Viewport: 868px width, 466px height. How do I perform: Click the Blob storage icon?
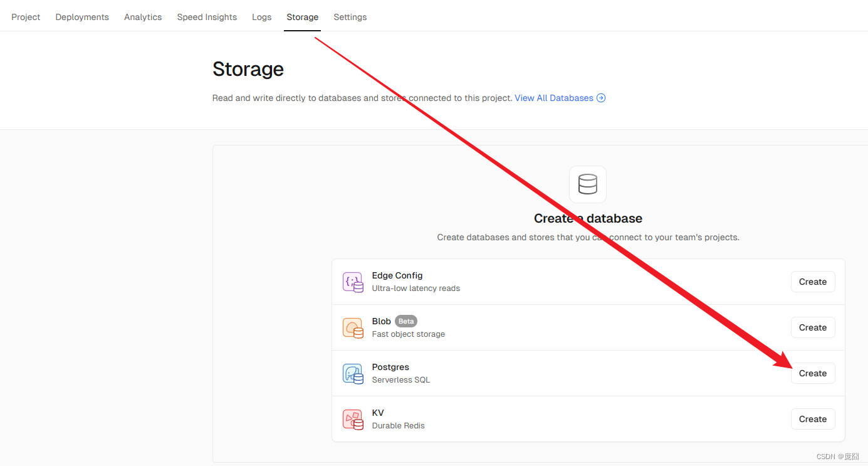(353, 327)
